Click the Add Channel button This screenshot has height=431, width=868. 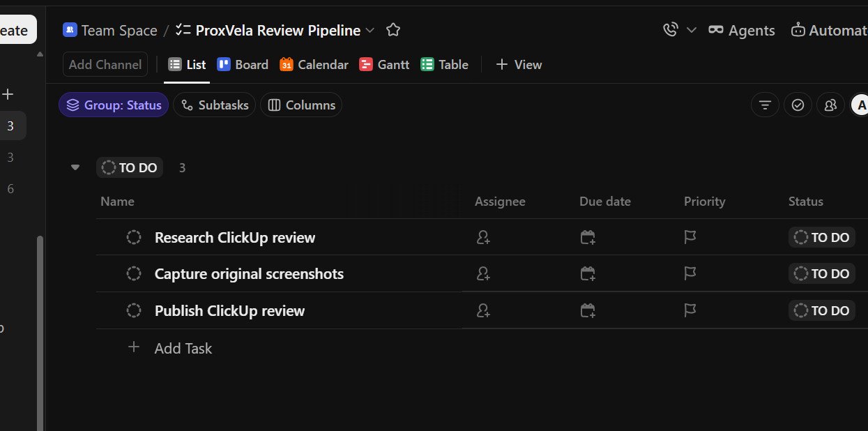pos(105,64)
